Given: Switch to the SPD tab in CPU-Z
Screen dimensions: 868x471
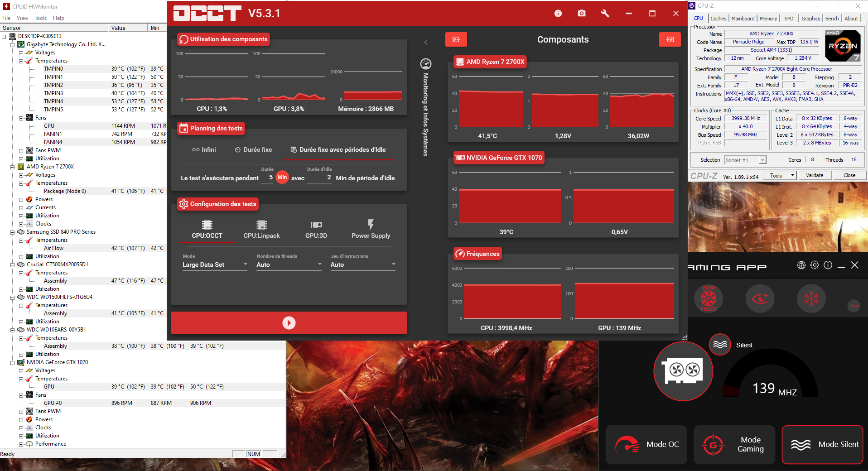Looking at the screenshot, I should point(789,19).
